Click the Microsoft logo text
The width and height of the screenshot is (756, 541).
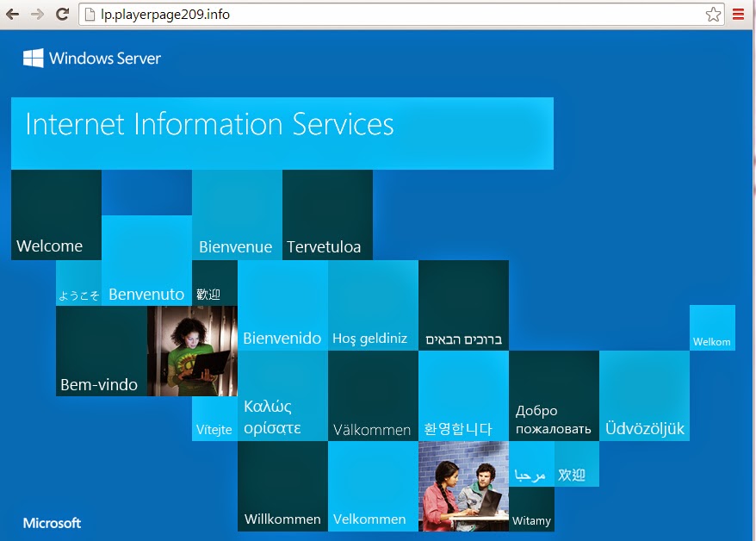click(x=52, y=523)
